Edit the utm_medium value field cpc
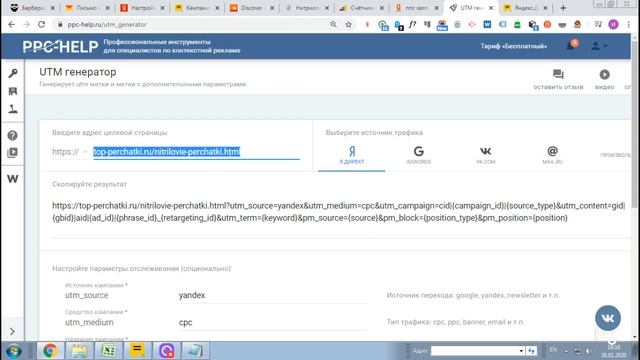640x360 pixels. [273, 322]
